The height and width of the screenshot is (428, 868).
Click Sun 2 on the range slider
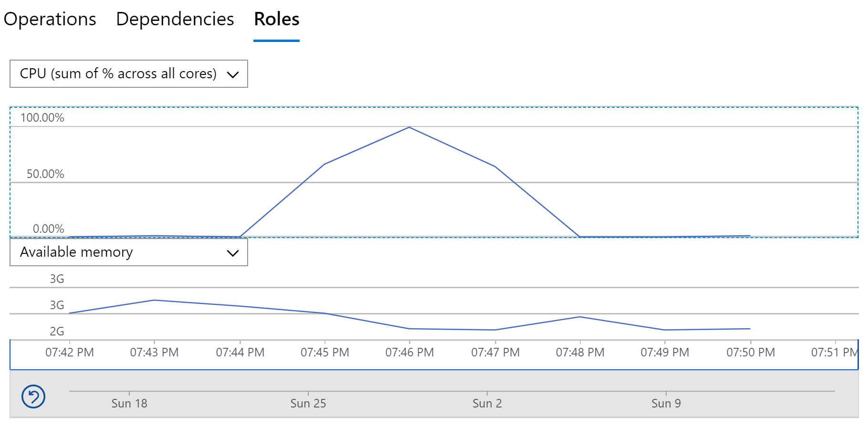487,403
